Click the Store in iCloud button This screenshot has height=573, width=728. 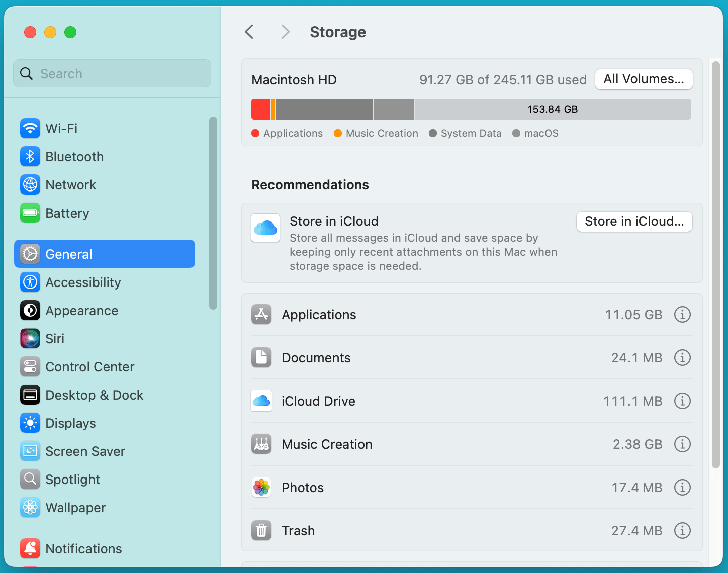pyautogui.click(x=634, y=221)
